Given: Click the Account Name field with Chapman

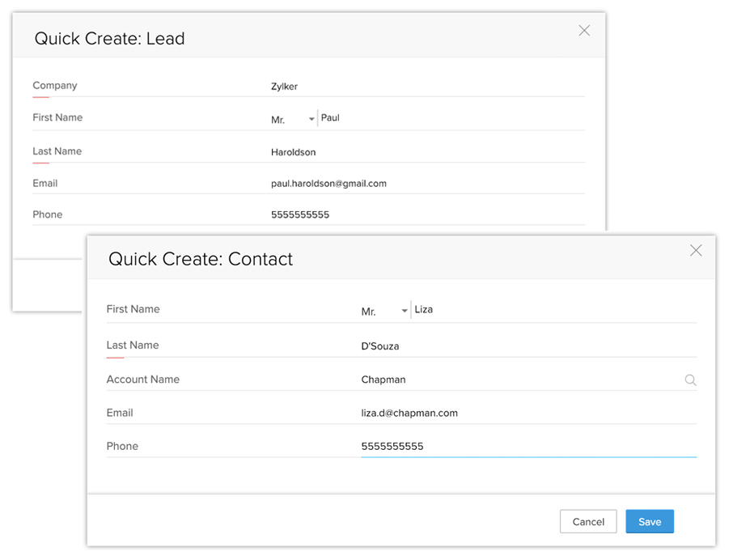Looking at the screenshot, I should point(518,380).
